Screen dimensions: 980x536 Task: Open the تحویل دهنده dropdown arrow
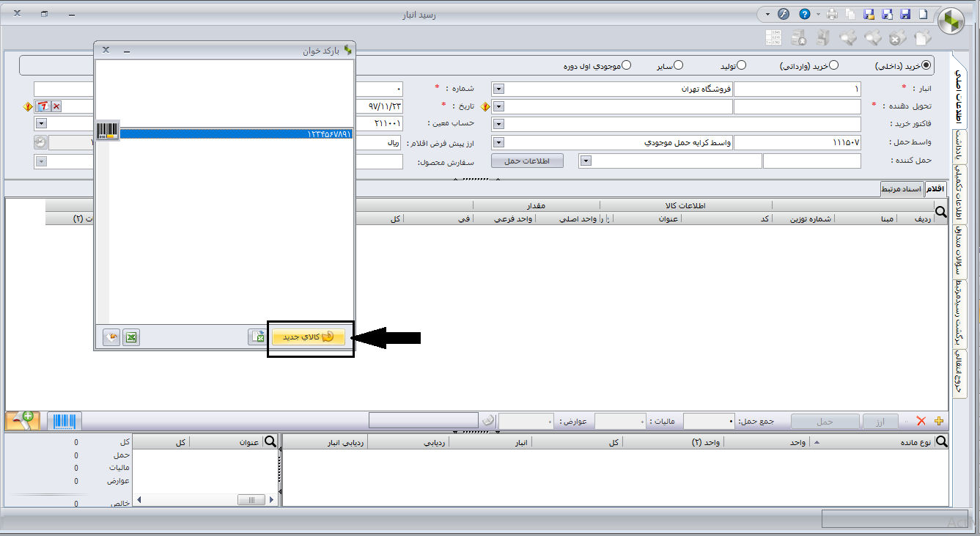coord(498,106)
